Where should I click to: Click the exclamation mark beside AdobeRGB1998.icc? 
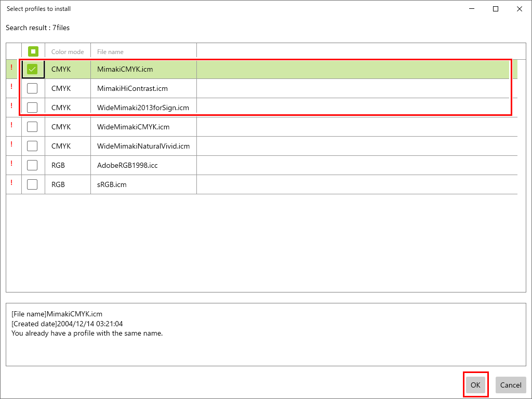pos(11,164)
